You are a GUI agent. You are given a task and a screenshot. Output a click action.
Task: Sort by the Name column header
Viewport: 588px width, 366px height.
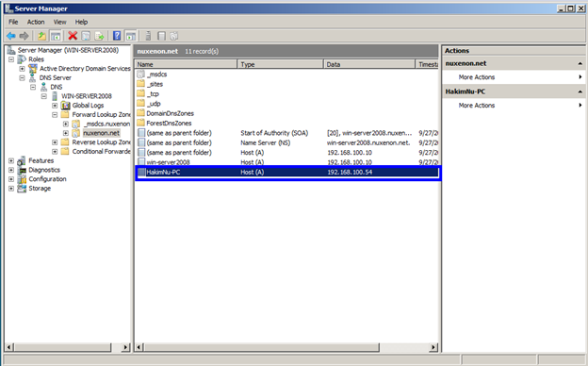point(186,64)
